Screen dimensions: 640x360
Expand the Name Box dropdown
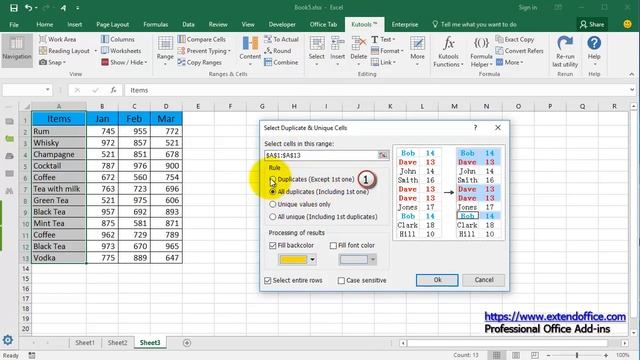[48, 90]
